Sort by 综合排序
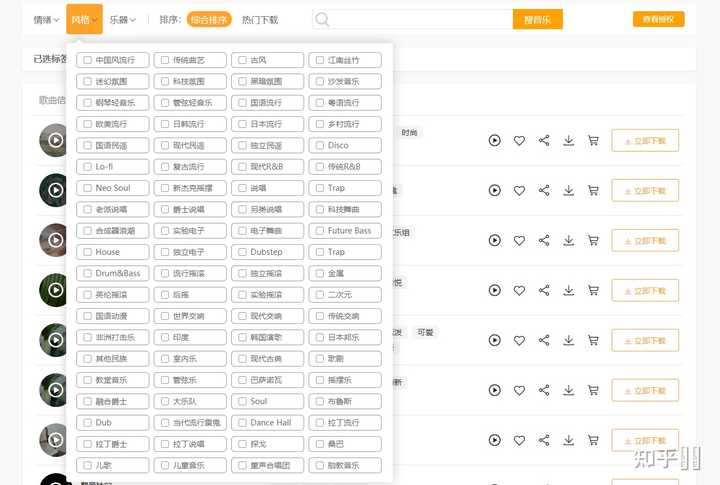720x485 pixels. point(209,20)
